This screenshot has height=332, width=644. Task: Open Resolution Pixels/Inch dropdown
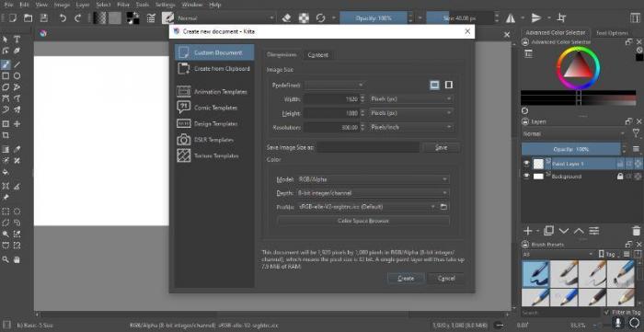[411, 127]
